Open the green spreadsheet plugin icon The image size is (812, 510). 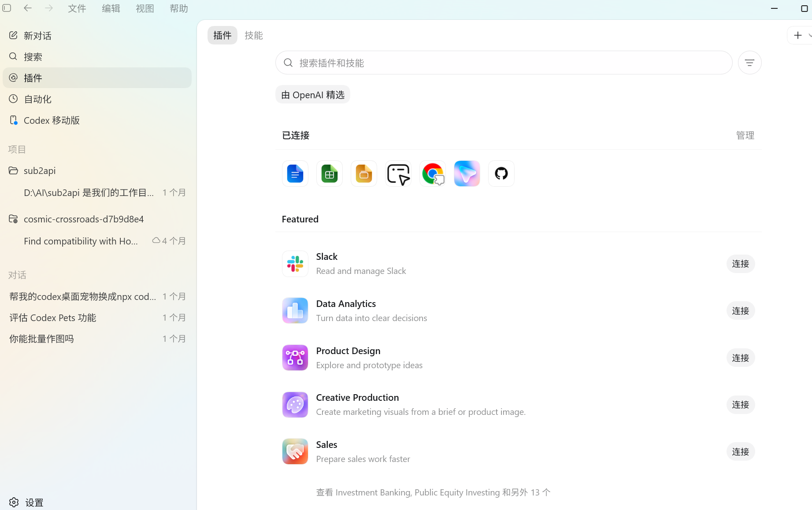[329, 174]
